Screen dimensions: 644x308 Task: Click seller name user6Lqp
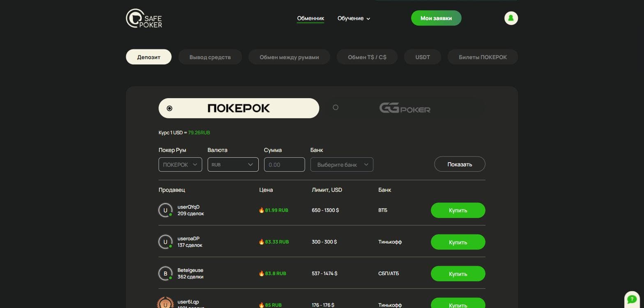tap(188, 302)
